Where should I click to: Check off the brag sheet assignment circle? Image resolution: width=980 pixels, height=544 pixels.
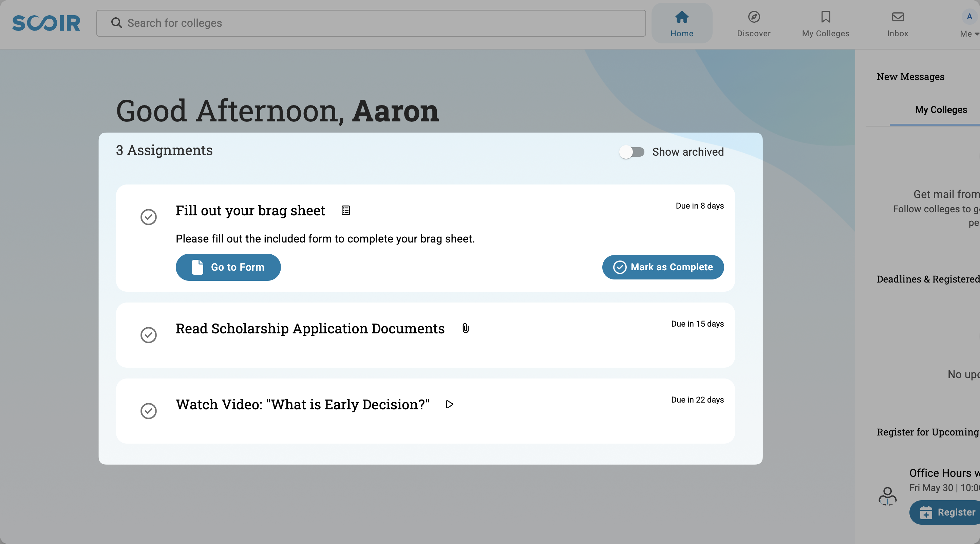pos(148,217)
